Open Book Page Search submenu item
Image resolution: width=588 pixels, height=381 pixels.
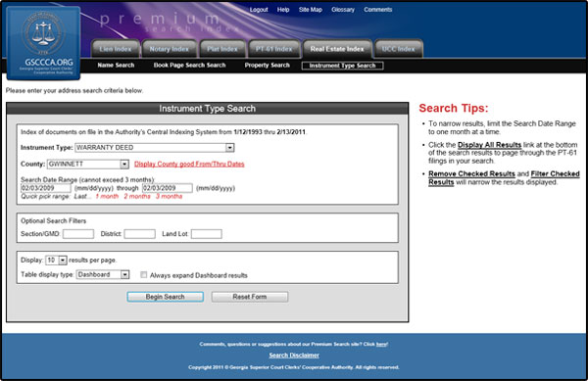[x=189, y=66]
